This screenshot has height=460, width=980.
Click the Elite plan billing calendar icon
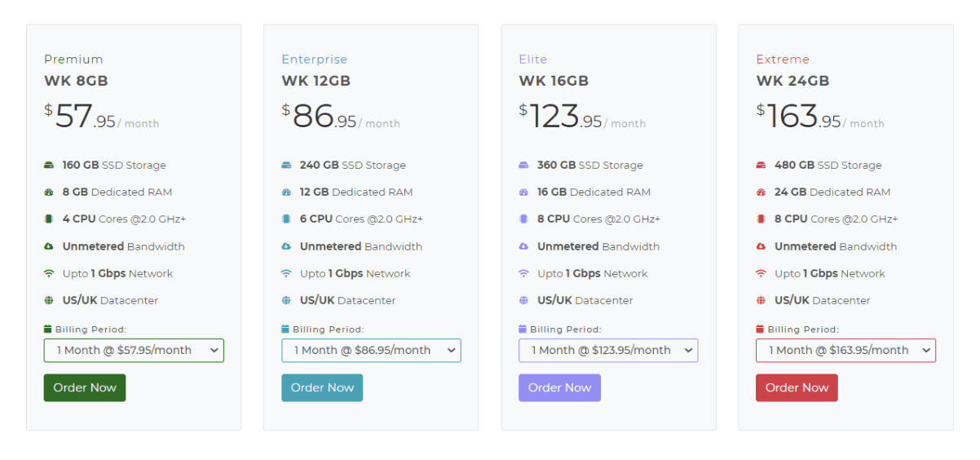pos(523,330)
